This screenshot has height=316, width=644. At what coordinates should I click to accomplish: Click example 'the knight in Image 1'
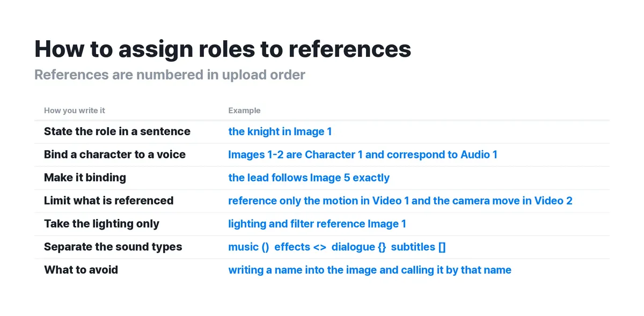click(280, 131)
